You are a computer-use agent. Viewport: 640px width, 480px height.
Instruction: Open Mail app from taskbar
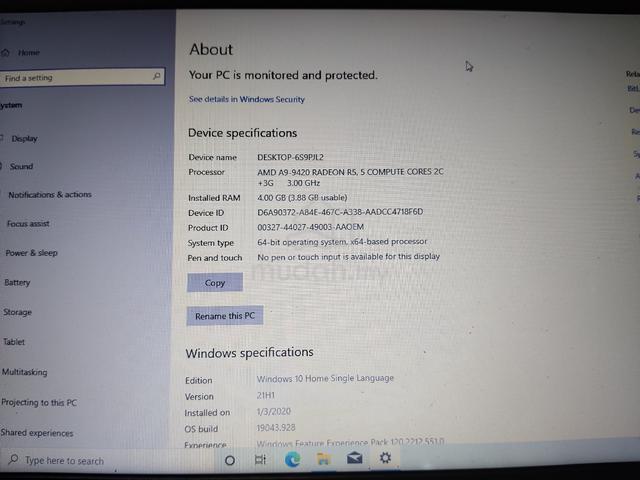(354, 459)
